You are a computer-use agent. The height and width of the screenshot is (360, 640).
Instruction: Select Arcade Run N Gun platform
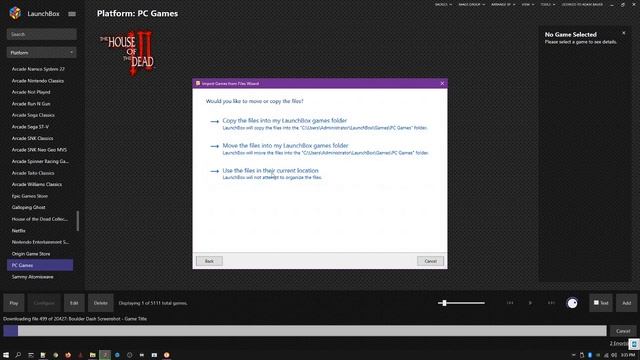31,104
